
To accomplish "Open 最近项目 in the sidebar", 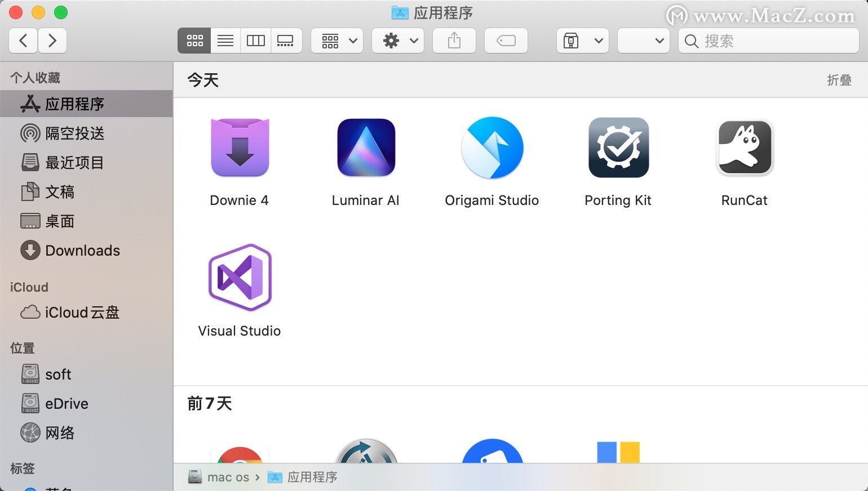I will (86, 163).
